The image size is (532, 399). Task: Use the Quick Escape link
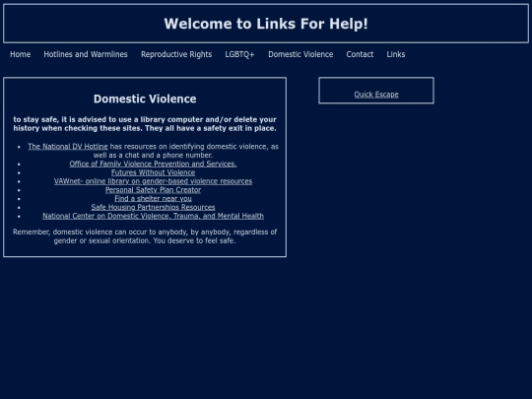[376, 95]
